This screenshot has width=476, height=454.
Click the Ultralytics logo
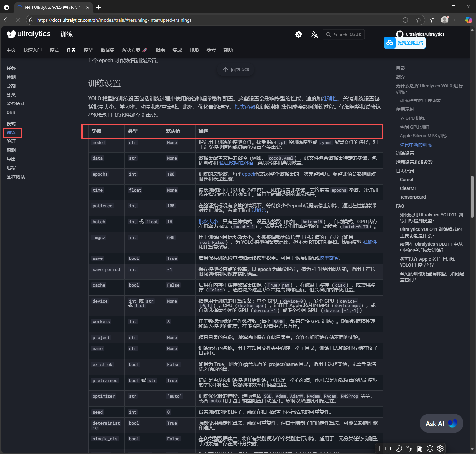28,34
